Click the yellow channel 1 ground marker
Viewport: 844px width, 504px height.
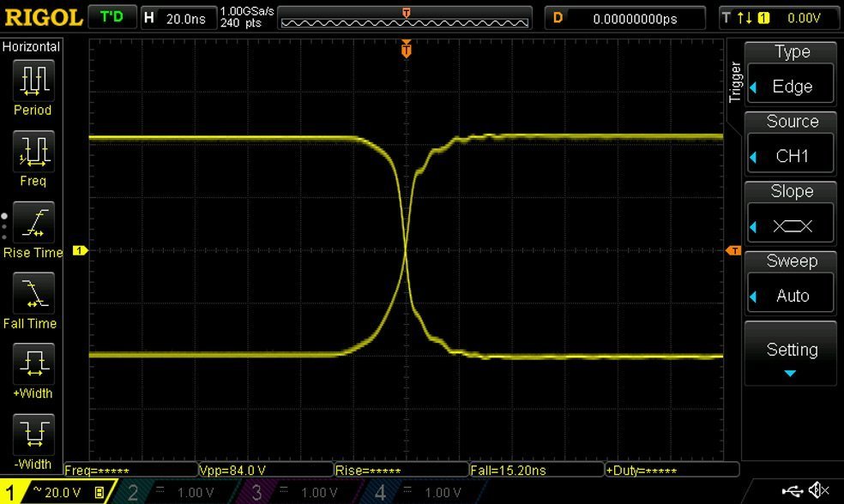81,250
